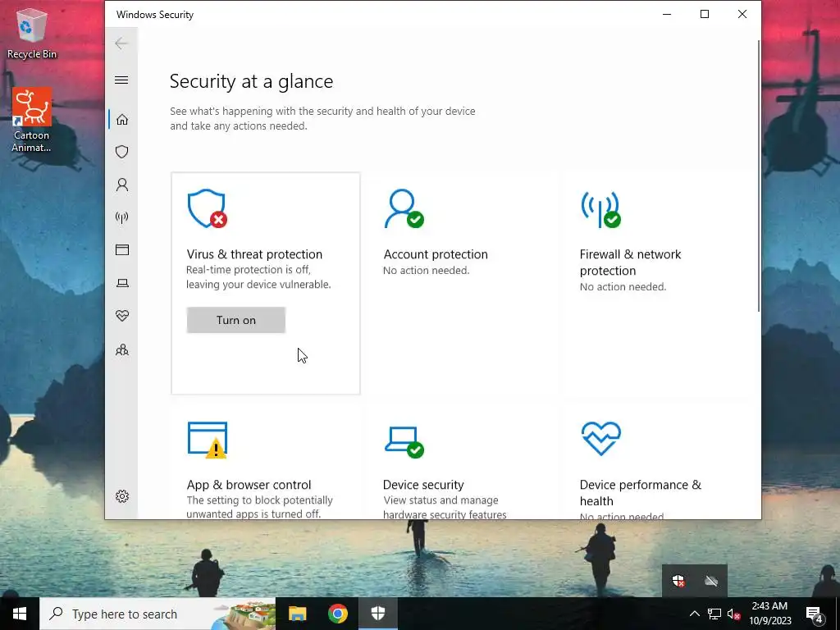Launch Google Chrome from taskbar
The height and width of the screenshot is (630, 840).
tap(338, 614)
